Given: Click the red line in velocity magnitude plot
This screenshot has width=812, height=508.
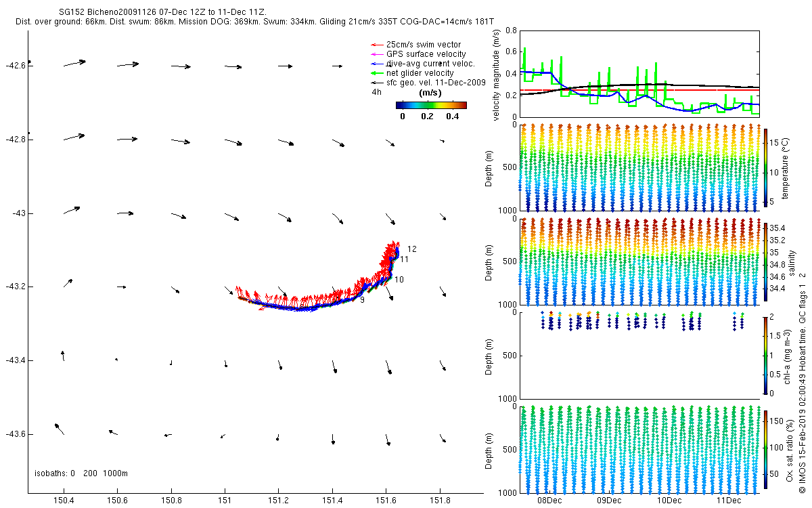Looking at the screenshot, I should point(639,90).
